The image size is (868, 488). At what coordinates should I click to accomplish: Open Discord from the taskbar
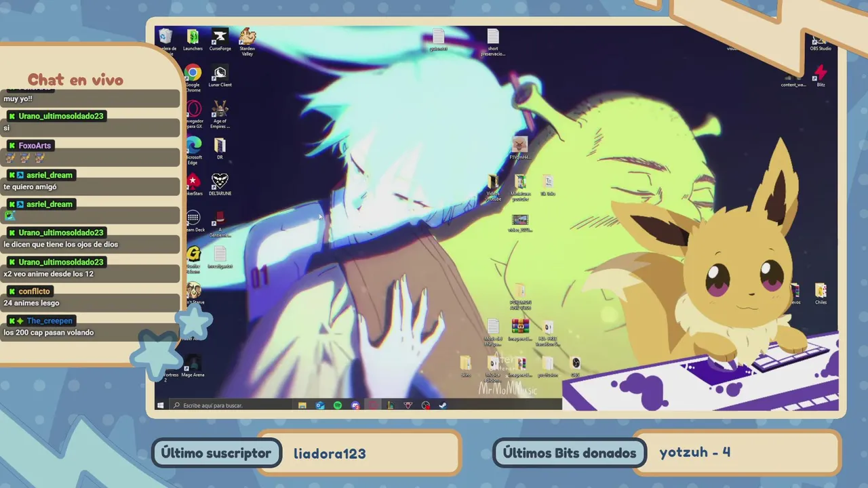pyautogui.click(x=355, y=405)
